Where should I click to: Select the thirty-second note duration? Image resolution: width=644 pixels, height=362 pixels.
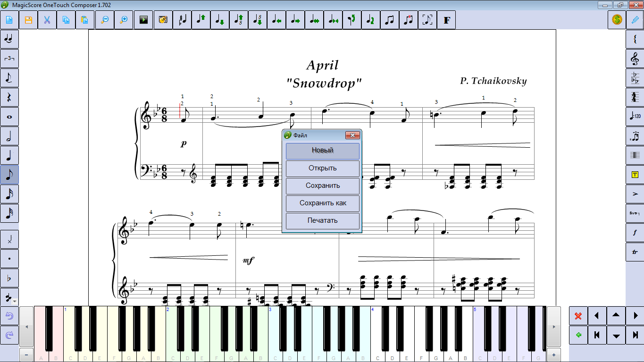(x=9, y=213)
